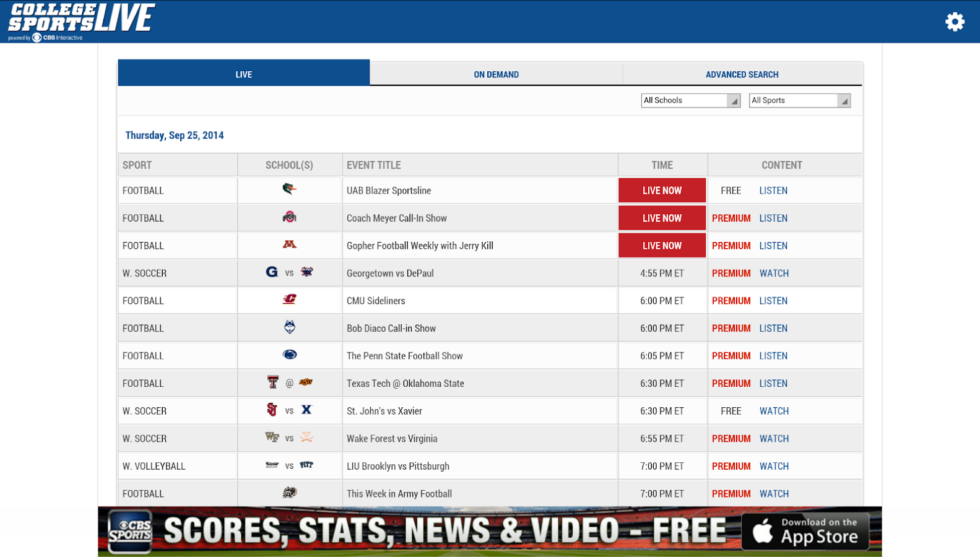Click LISTEN for Bob Diaco Call-in Show

[x=773, y=328]
